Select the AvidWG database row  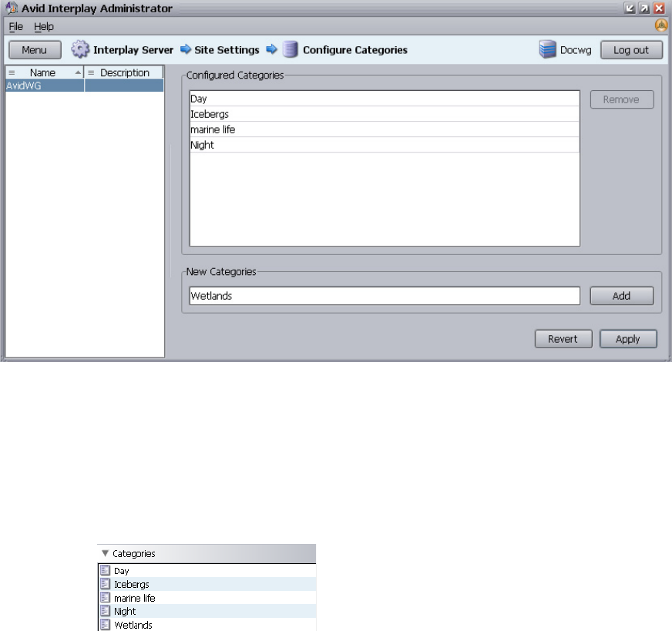pos(85,86)
